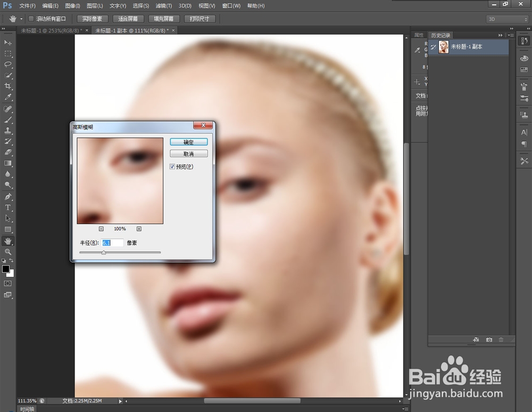Expand the status bar info arrow
This screenshot has height=412, width=532.
120,401
